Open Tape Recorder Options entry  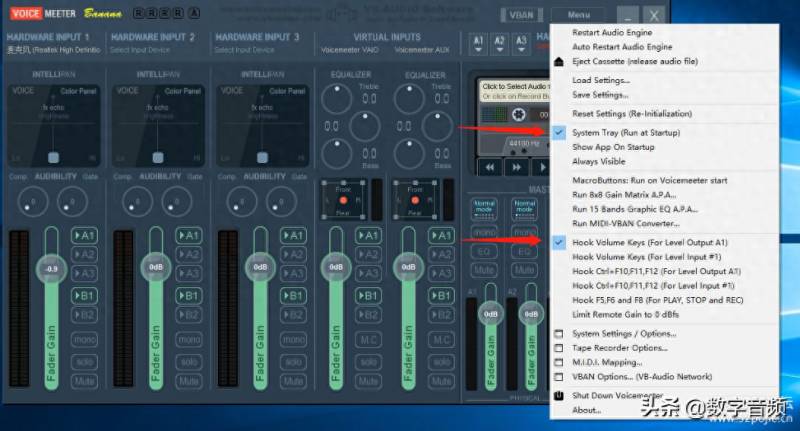pos(619,348)
